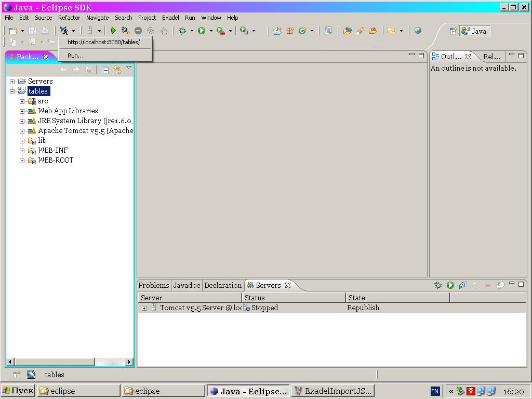This screenshot has height=399, width=532.
Task: Open the Package Explorer view menu triangle
Action: tap(129, 68)
